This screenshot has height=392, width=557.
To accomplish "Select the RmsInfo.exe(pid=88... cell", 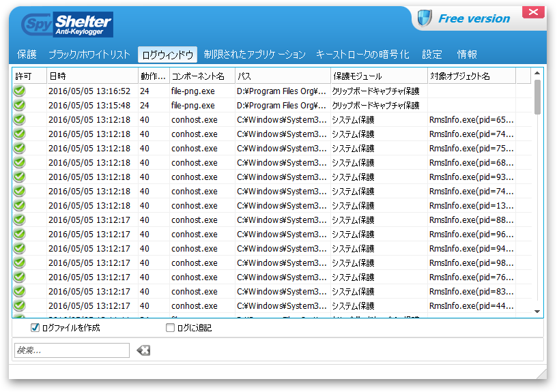I will [472, 220].
